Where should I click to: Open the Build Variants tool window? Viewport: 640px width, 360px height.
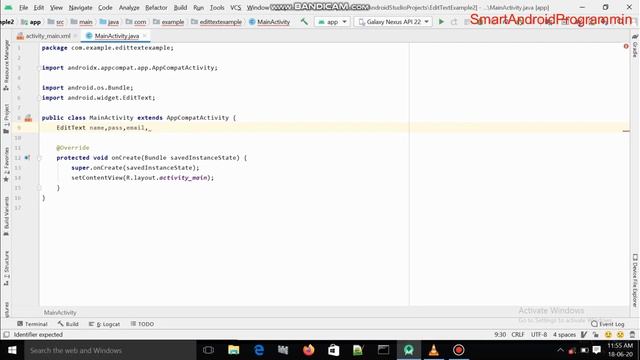pyautogui.click(x=6, y=216)
